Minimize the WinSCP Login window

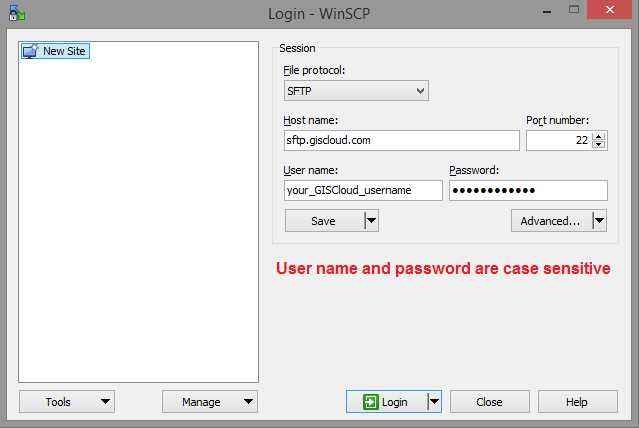547,11
